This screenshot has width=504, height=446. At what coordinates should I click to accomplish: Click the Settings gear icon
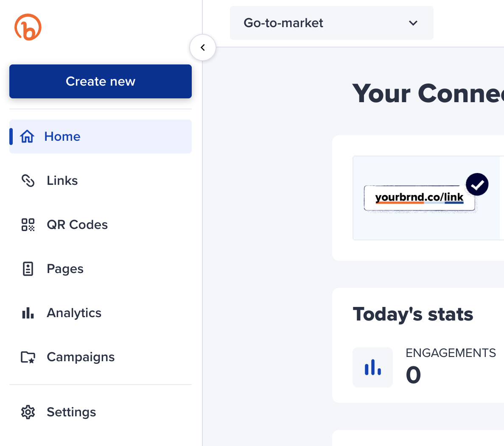(28, 412)
